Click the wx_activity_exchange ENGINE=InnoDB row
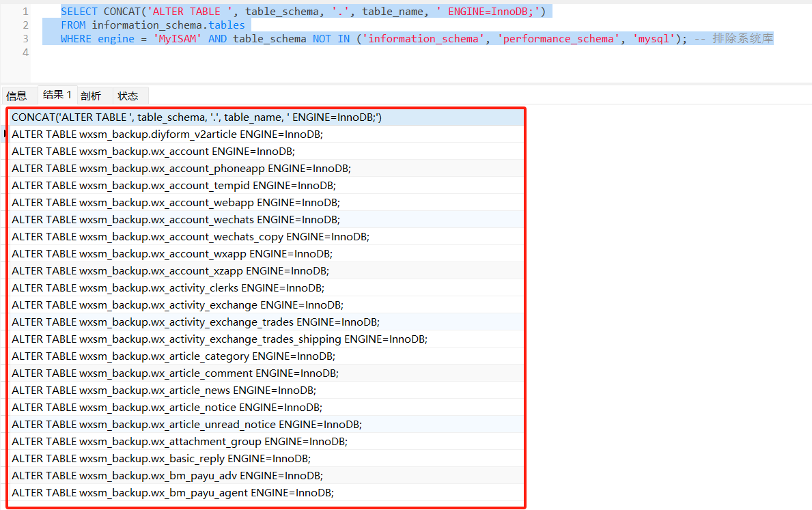The image size is (812, 510). pos(267,305)
